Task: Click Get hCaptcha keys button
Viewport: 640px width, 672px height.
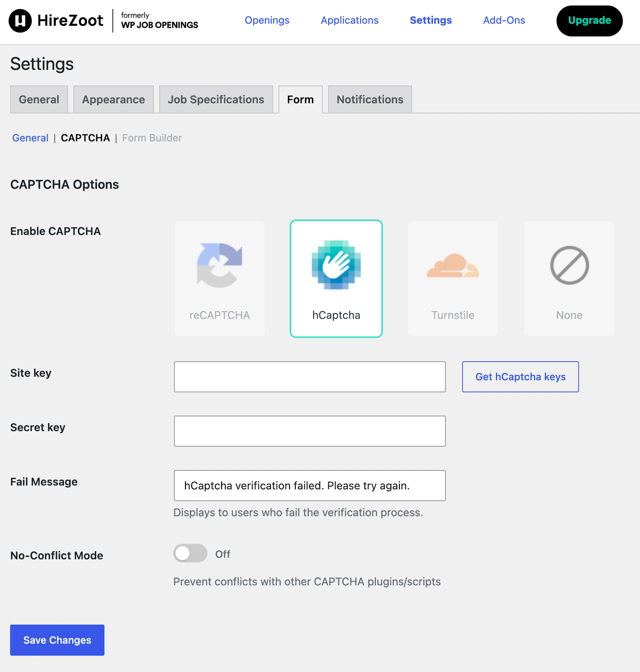Action: click(x=520, y=377)
